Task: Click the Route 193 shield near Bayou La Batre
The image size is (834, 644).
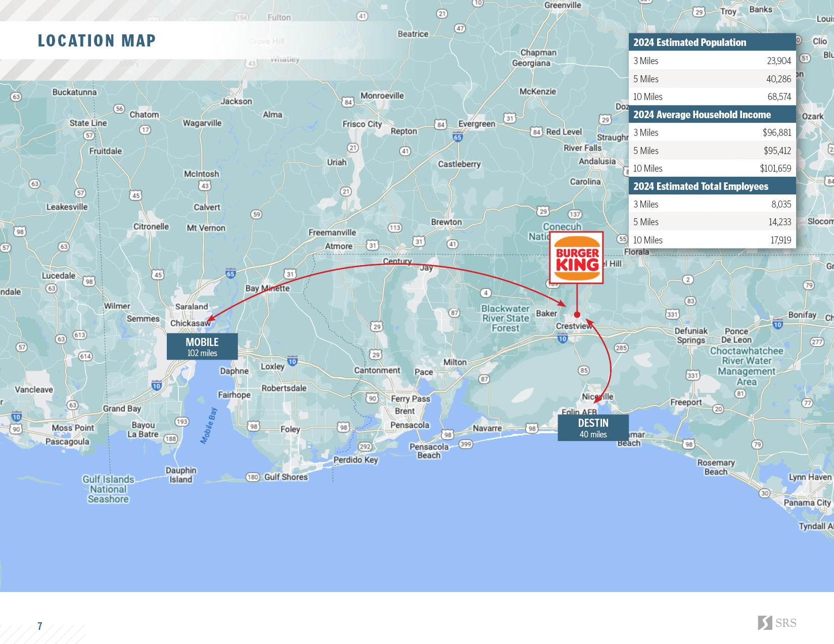Action: coord(181,421)
